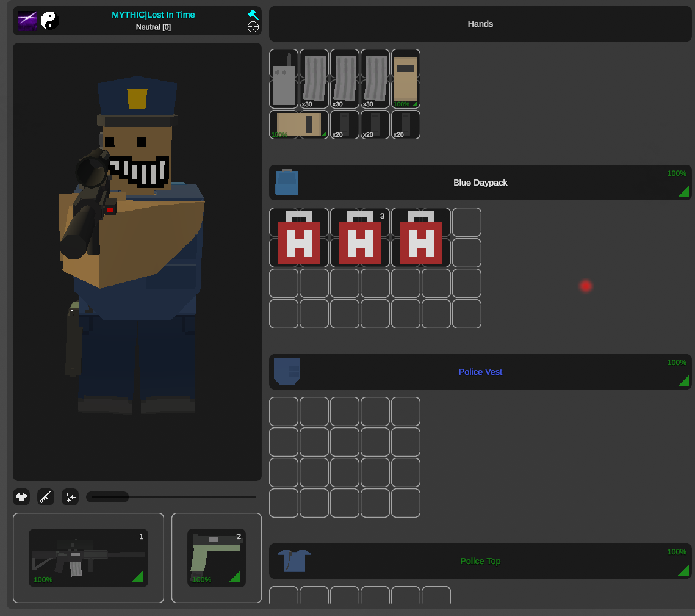Click the Blue Daypack header bar
The image size is (695, 616).
coord(480,183)
